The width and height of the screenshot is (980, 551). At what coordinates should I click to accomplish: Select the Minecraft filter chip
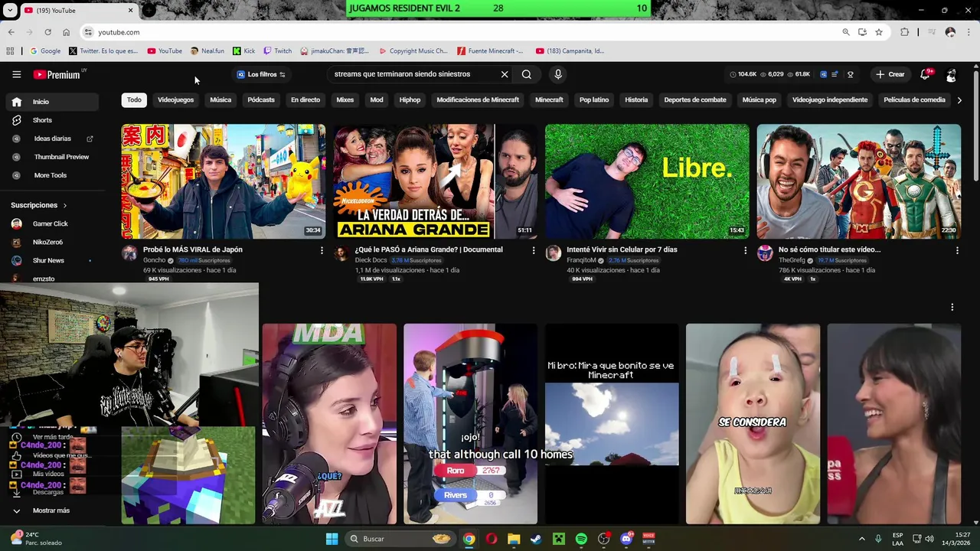(549, 100)
